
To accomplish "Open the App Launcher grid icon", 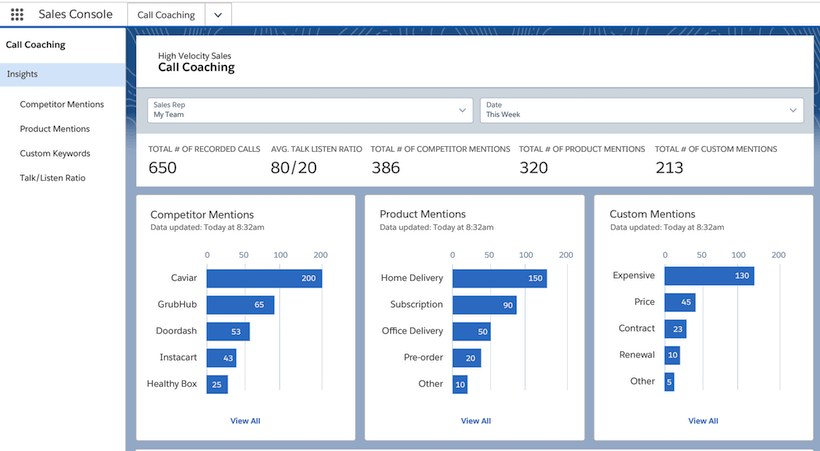I will tap(16, 15).
